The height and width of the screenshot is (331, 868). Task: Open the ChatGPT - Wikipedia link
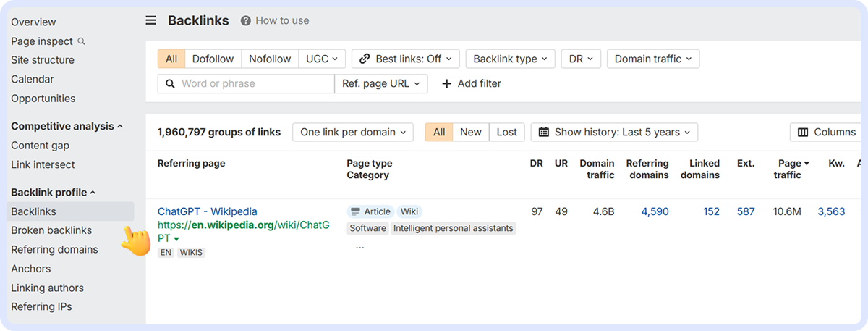click(x=207, y=211)
